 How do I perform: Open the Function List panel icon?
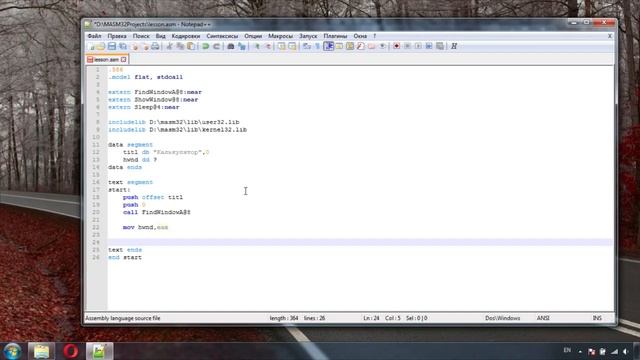(x=360, y=47)
